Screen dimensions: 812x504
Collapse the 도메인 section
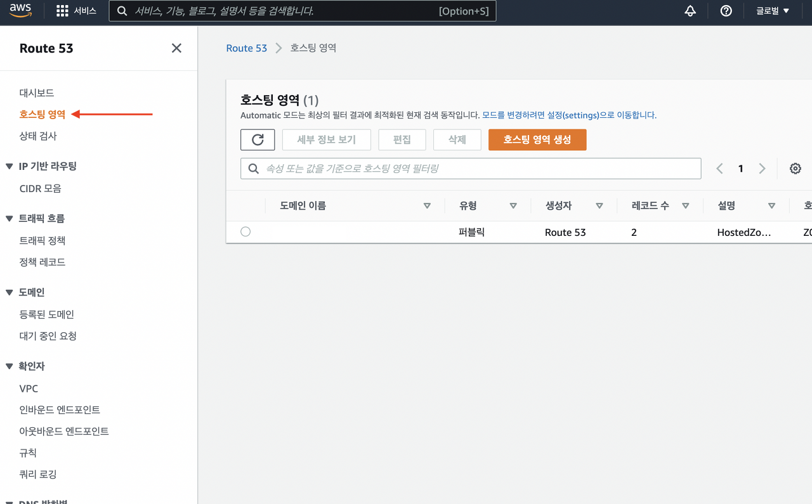[x=9, y=292]
